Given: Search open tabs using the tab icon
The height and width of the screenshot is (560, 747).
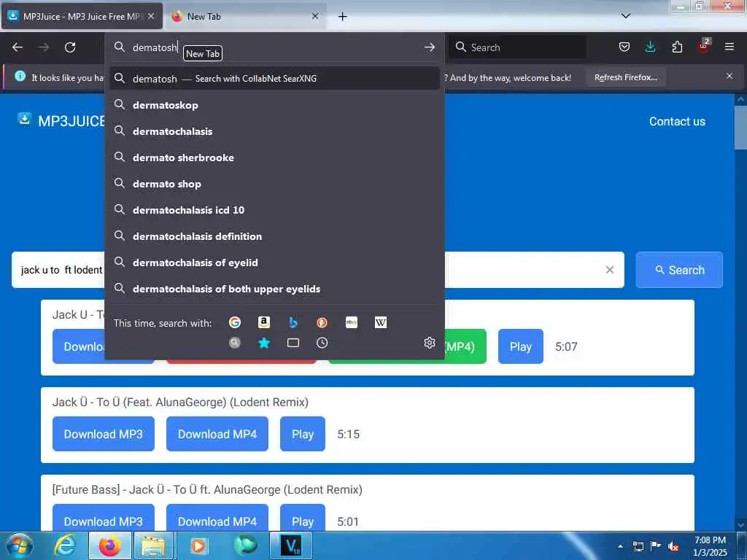Looking at the screenshot, I should 293,343.
